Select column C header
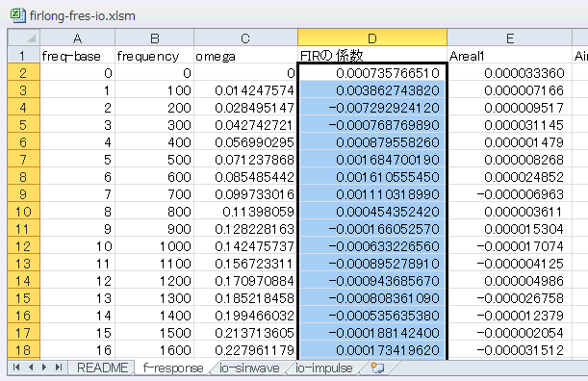 pos(245,38)
